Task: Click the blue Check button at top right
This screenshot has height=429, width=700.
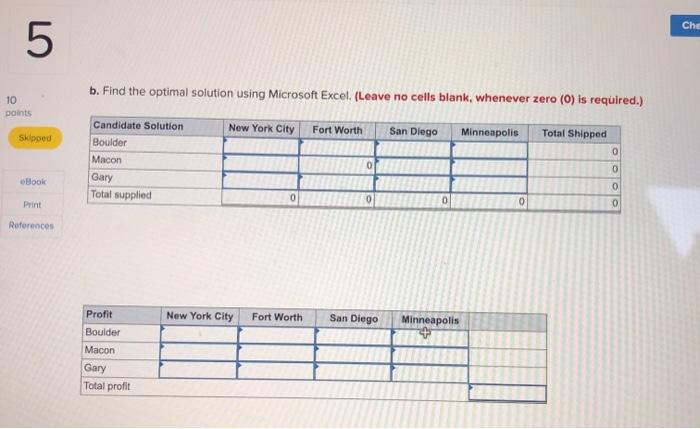Action: coord(685,25)
